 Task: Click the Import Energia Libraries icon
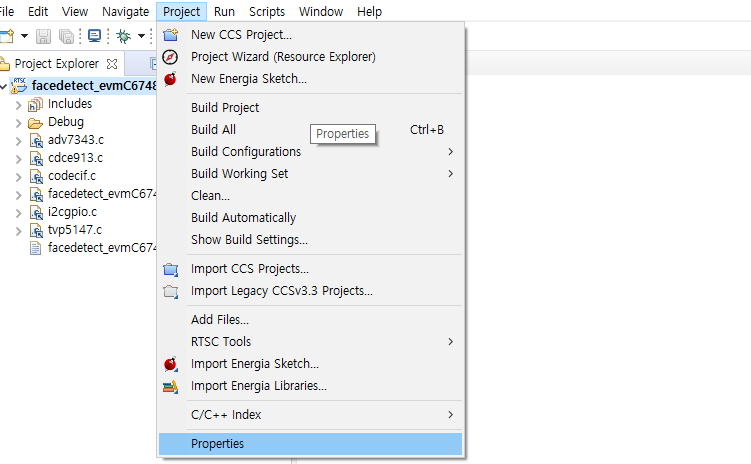tap(171, 386)
